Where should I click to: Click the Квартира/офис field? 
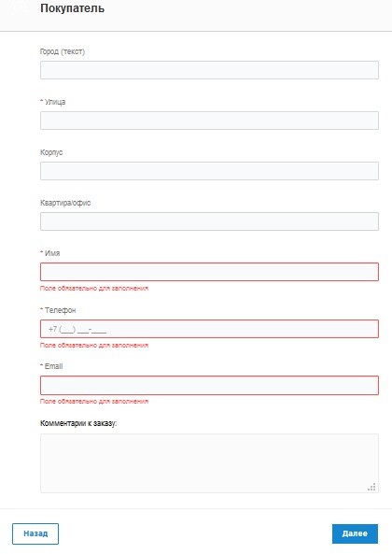pos(209,221)
